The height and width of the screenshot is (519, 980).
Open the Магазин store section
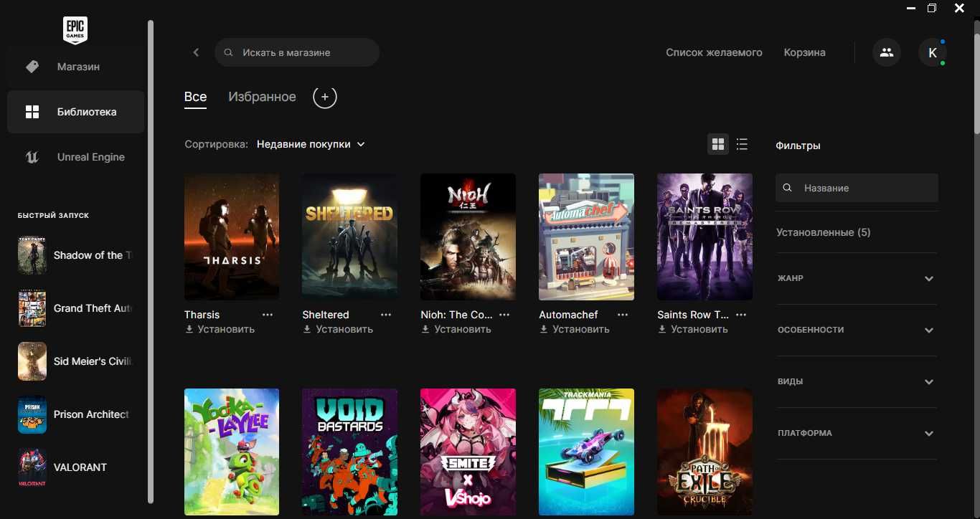click(76, 67)
